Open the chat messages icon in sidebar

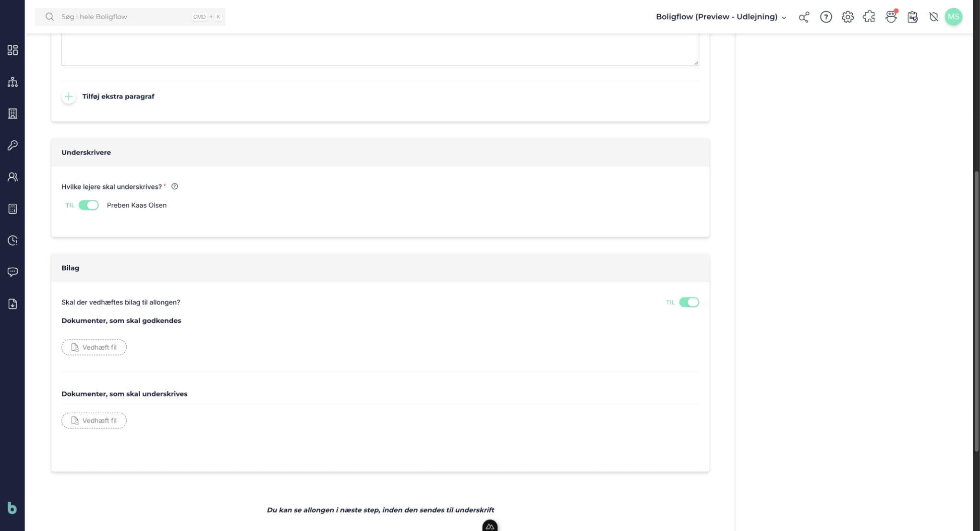[x=12, y=272]
